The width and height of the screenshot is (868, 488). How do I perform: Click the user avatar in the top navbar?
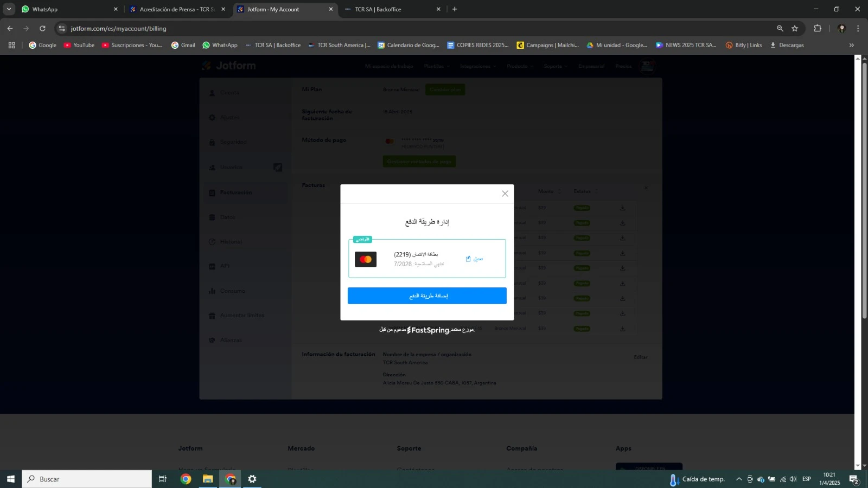click(x=647, y=66)
